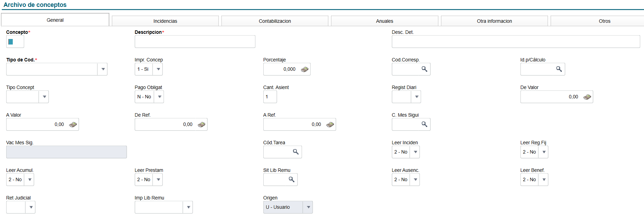The image size is (644, 215).
Task: Open the Impr. Concep dropdown
Action: point(158,69)
